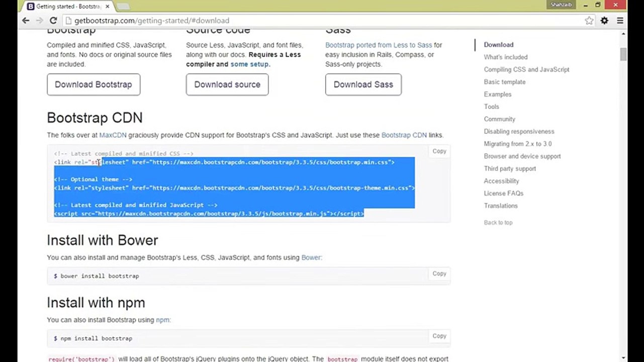Copy the Bootstrap CDN code snippet
The image size is (644, 362).
pos(439,151)
